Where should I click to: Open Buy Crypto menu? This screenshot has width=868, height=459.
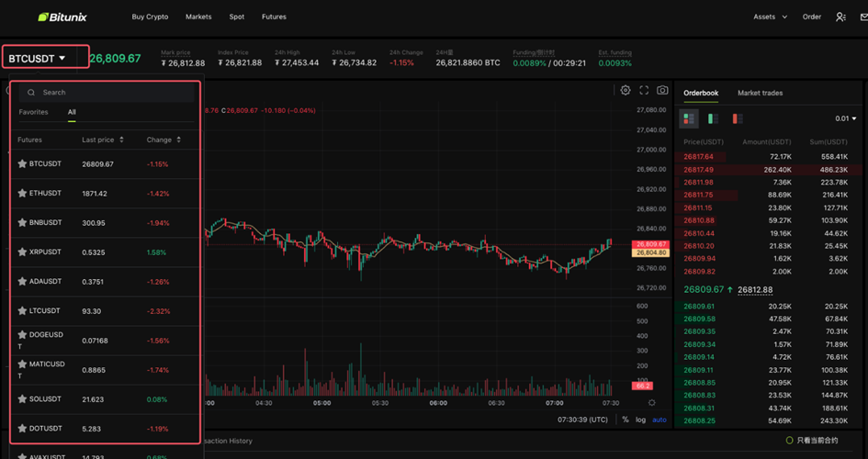tap(150, 17)
